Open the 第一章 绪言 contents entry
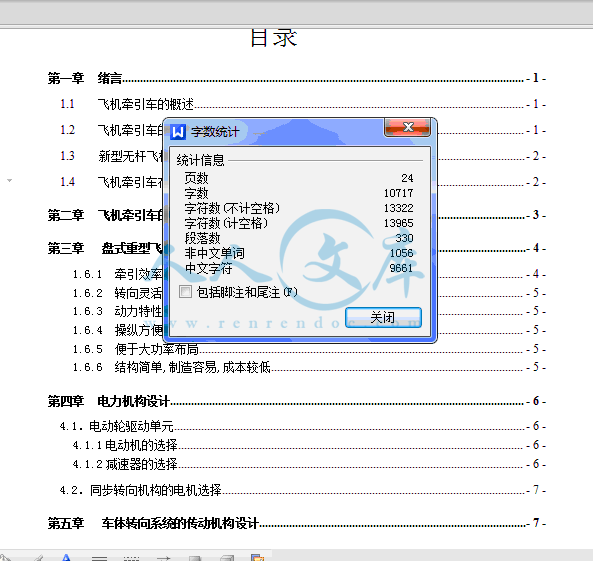Screen dimensions: 593x561 (x=296, y=79)
